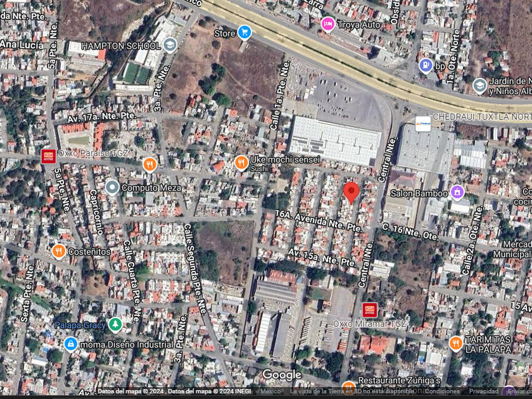This screenshot has width=532, height=399.
Task: Select the Oxxo Miramar TGZ store icon
Action: click(370, 310)
